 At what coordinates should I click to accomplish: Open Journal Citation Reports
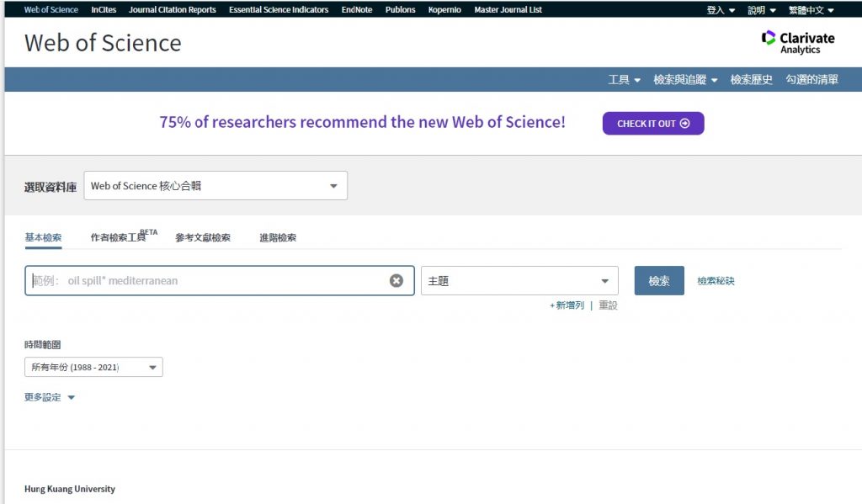tap(172, 9)
